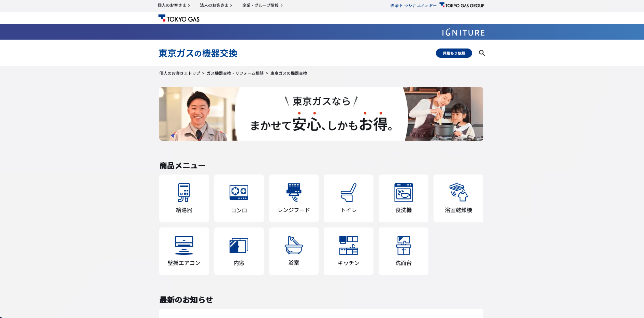The width and height of the screenshot is (644, 318).
Task: Click the レンジフード range hood icon
Action: tap(294, 193)
